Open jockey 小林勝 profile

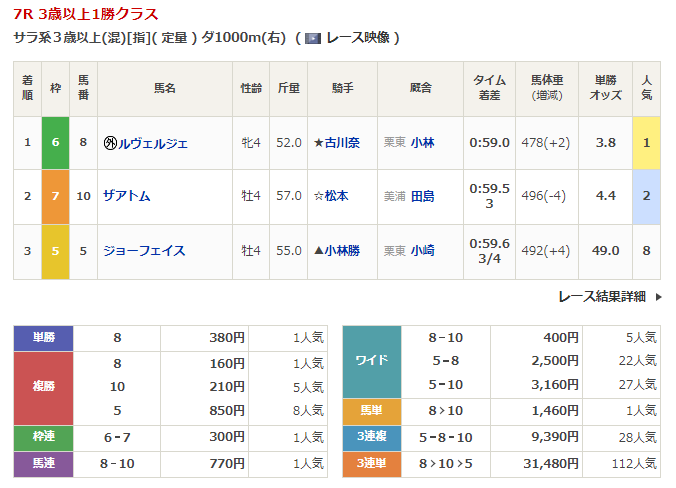(341, 251)
